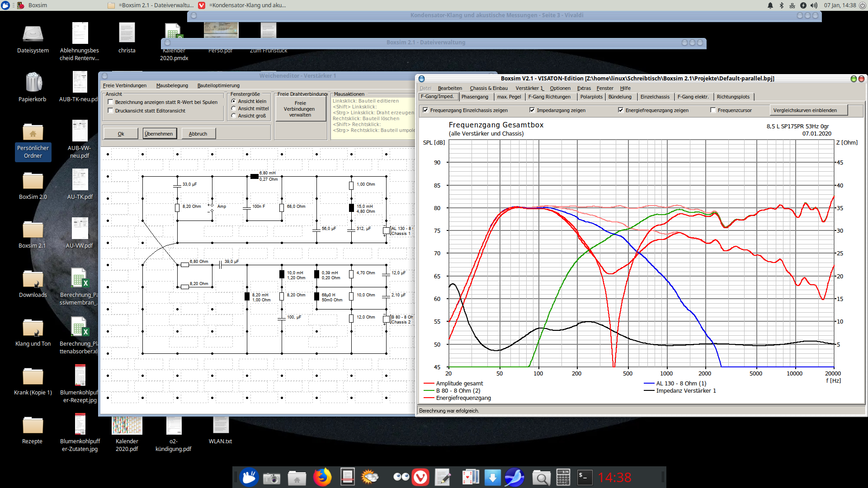The height and width of the screenshot is (488, 868).
Task: Enable Druckansicht statt Editoransicht checkbox
Action: click(x=111, y=111)
